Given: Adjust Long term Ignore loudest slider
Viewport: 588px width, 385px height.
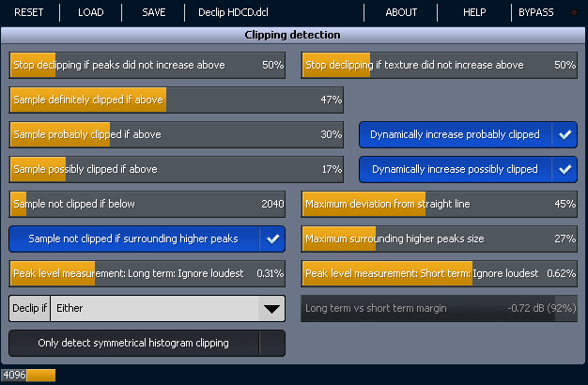Looking at the screenshot, I should (x=147, y=273).
